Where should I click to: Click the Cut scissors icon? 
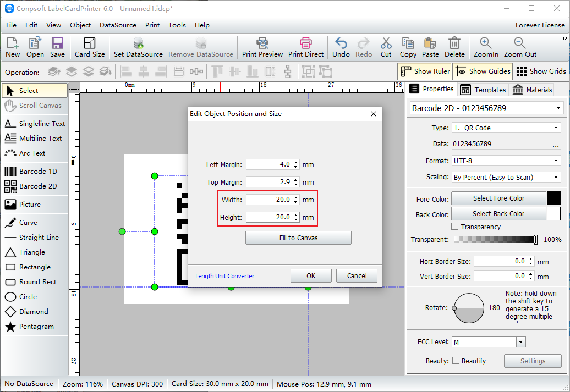(x=386, y=43)
